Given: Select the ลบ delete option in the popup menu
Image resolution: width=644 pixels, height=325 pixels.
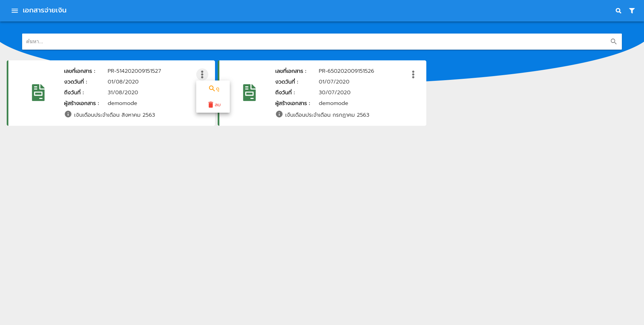Looking at the screenshot, I should [x=213, y=105].
